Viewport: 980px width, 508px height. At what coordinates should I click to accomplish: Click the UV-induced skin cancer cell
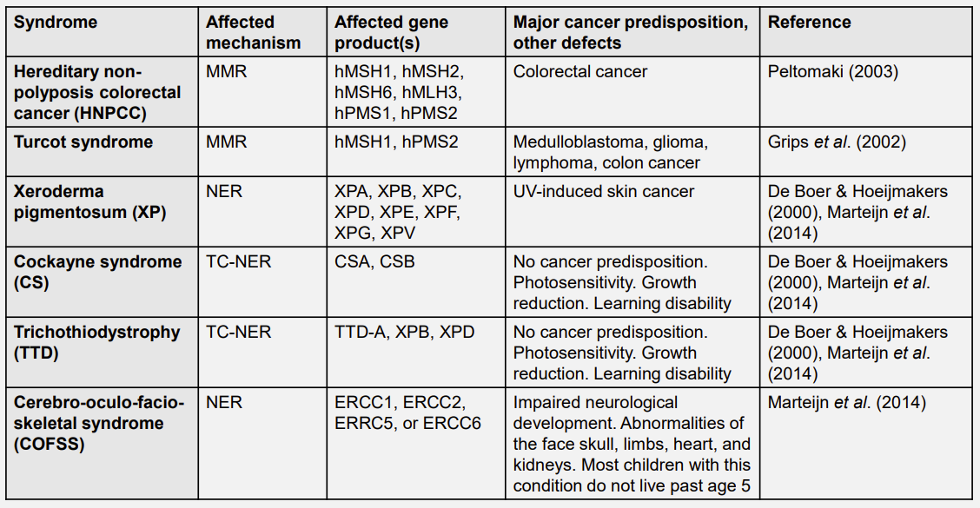(x=604, y=191)
